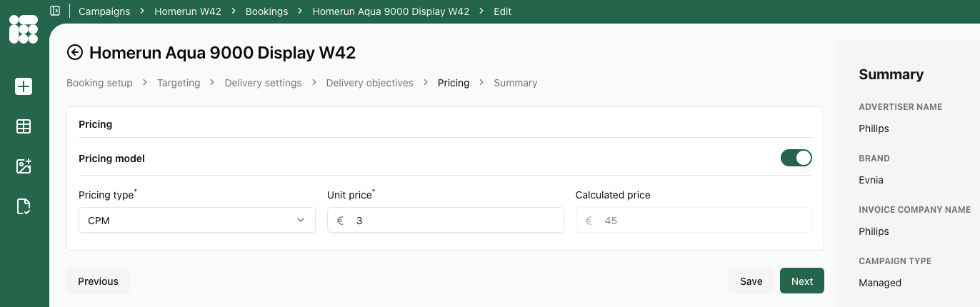Click the Calculated price field showing 45

pos(694,221)
